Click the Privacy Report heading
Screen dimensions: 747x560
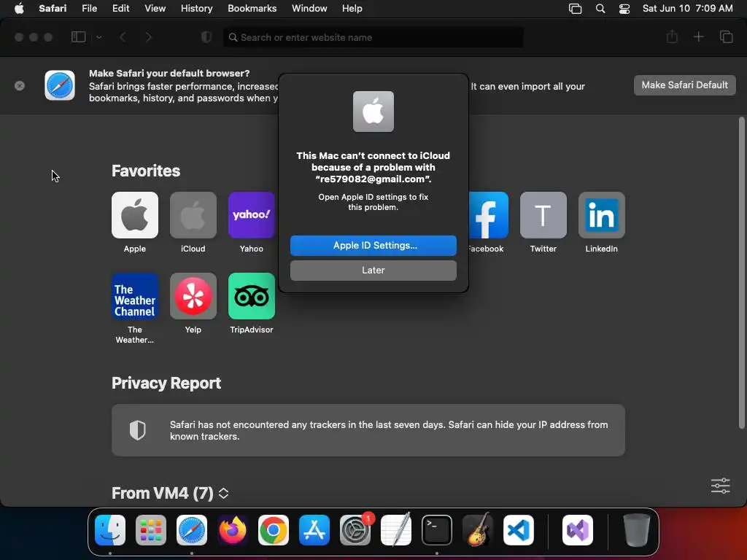click(166, 384)
